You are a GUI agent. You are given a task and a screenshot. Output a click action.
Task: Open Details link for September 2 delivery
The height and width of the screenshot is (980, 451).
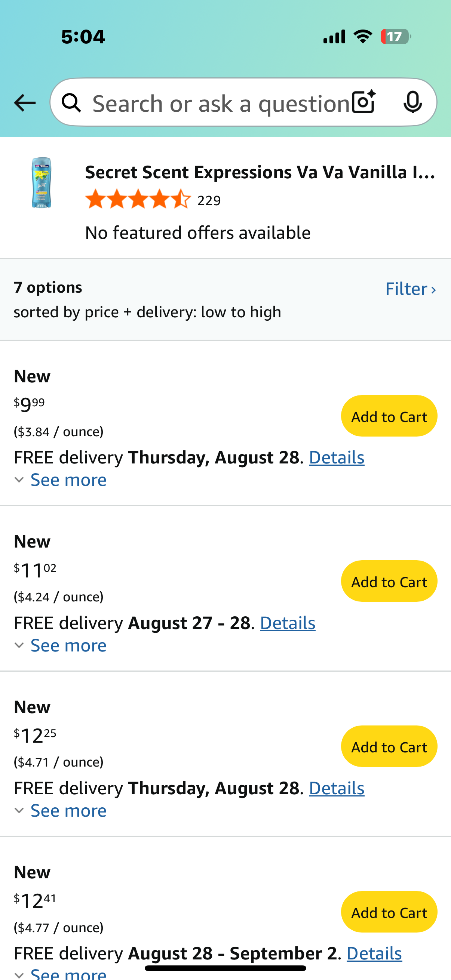[x=374, y=953]
